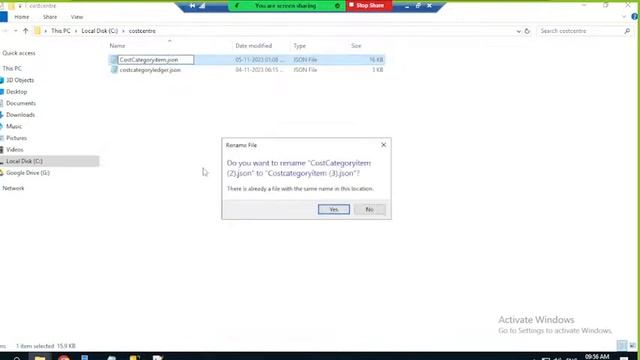Stop the Zoom screen share
Screen dimensions: 640x360
point(369,5)
